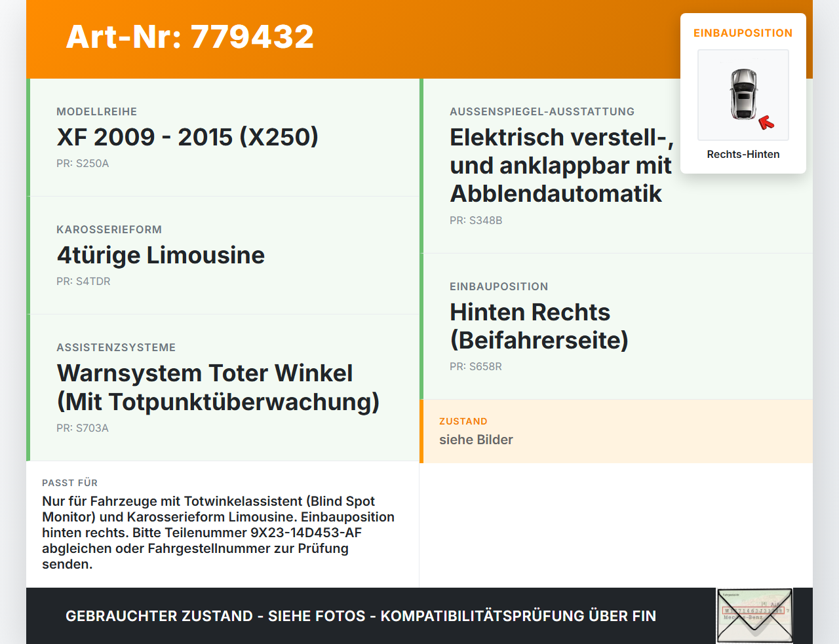The image size is (839, 644).
Task: Click the KAROSSERIEFORM label
Action: point(109,229)
